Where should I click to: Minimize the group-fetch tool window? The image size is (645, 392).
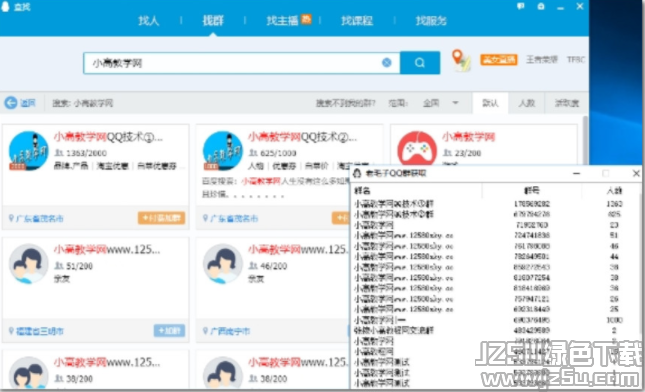click(576, 174)
